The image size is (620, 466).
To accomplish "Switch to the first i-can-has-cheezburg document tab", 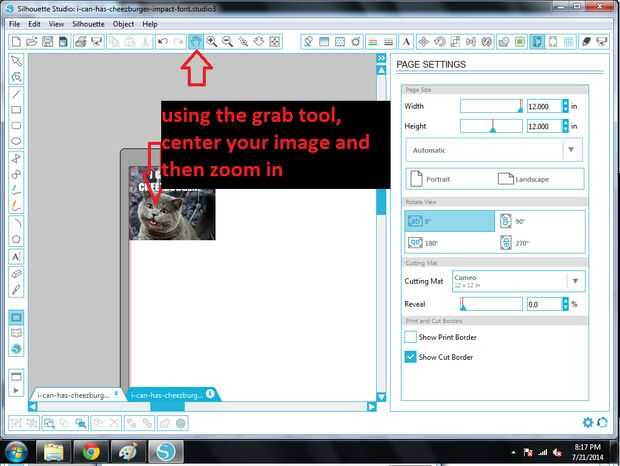I will coord(77,395).
